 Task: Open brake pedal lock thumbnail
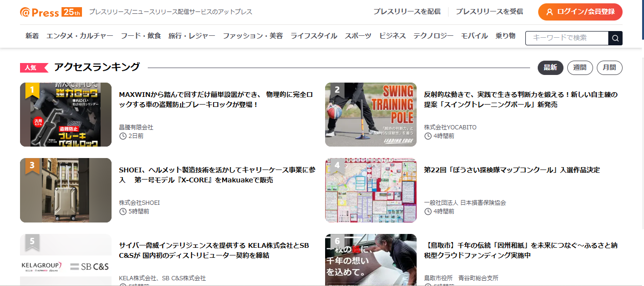click(66, 115)
